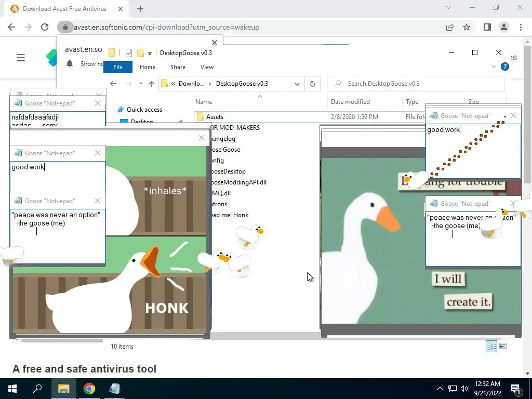Viewport: 532px width, 399px height.
Task: Select Quick access in navigation pane
Action: coord(144,110)
